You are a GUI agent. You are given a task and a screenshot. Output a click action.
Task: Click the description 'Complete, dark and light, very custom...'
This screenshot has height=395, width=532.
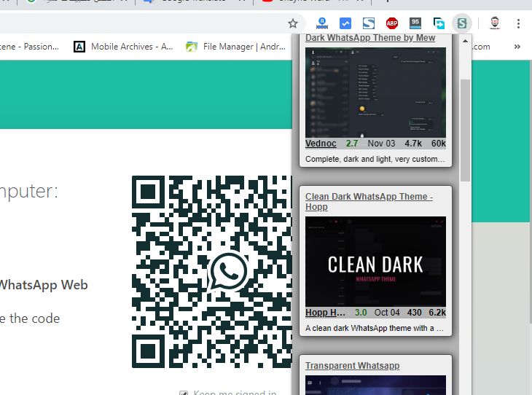click(375, 159)
